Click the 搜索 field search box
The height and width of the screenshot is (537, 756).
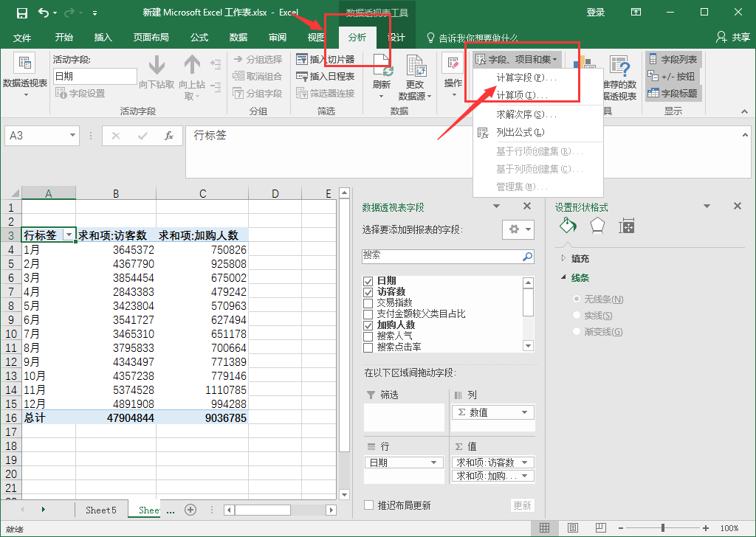click(x=441, y=255)
